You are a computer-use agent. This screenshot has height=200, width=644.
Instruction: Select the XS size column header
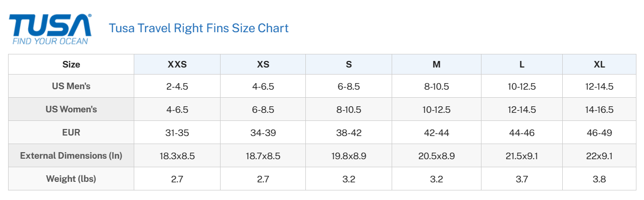coord(263,64)
